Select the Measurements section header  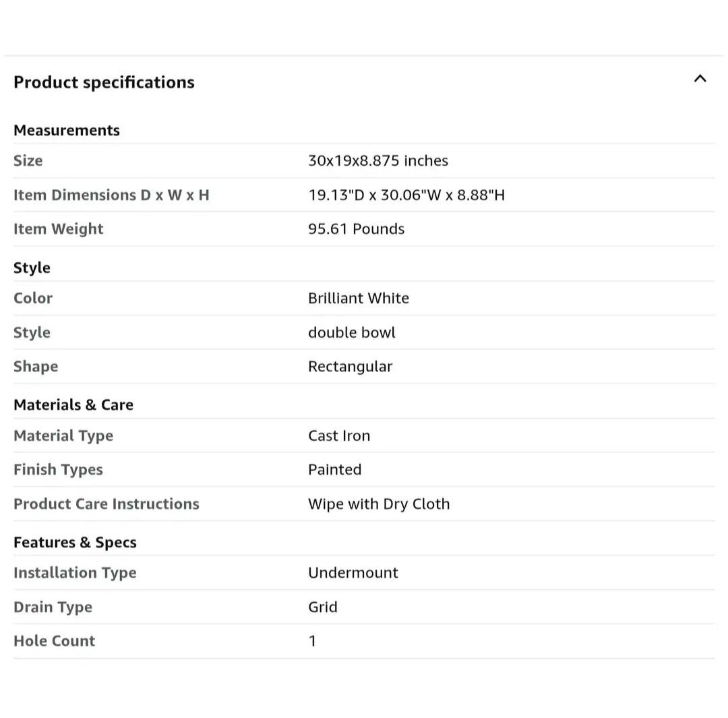click(67, 130)
